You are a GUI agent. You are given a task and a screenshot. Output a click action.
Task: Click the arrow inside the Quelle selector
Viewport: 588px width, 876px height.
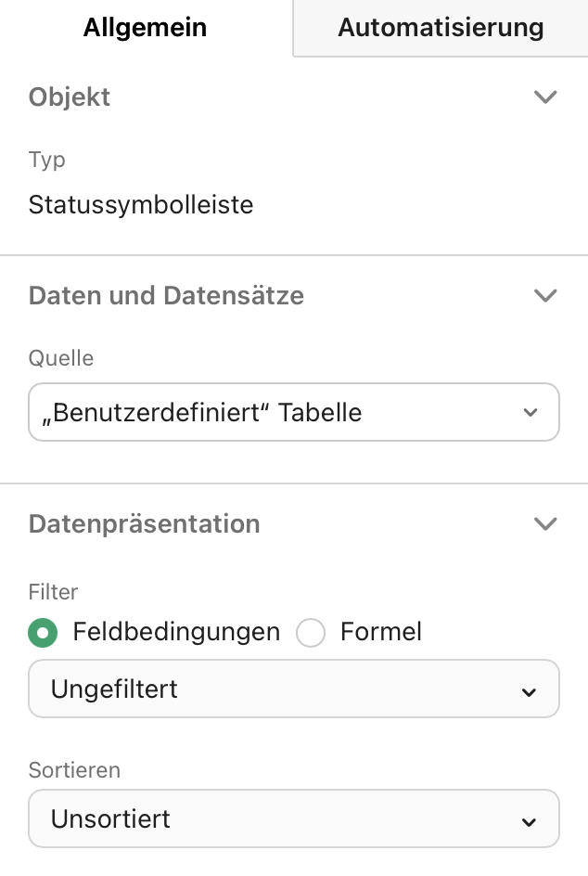530,412
